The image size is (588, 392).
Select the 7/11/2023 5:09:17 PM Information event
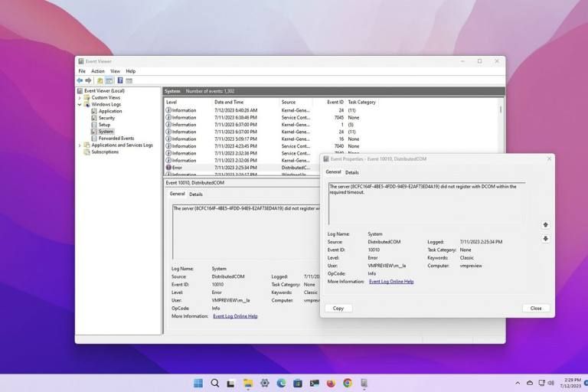tap(332, 139)
